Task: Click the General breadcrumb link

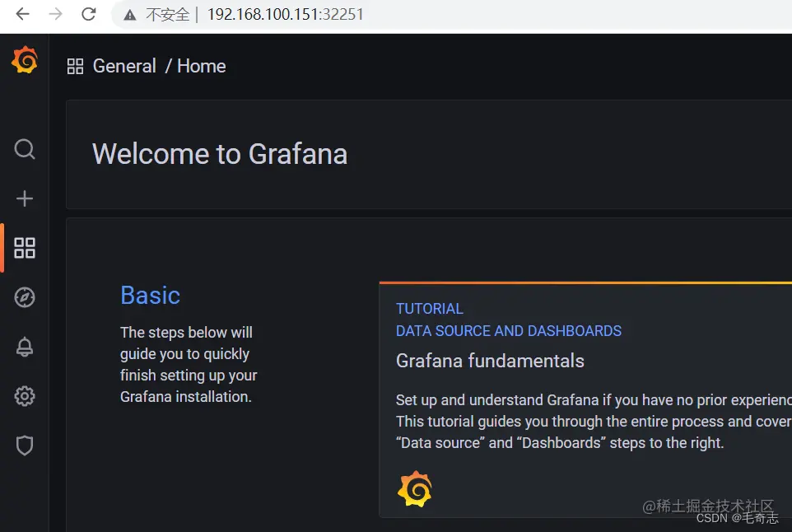Action: coord(124,66)
